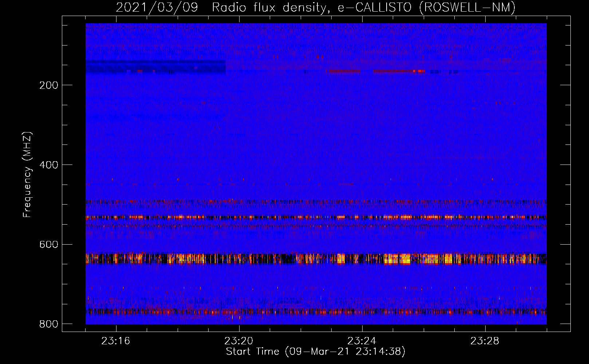Click the 23:20 time tick label
This screenshot has height=364, width=589.
(239, 341)
